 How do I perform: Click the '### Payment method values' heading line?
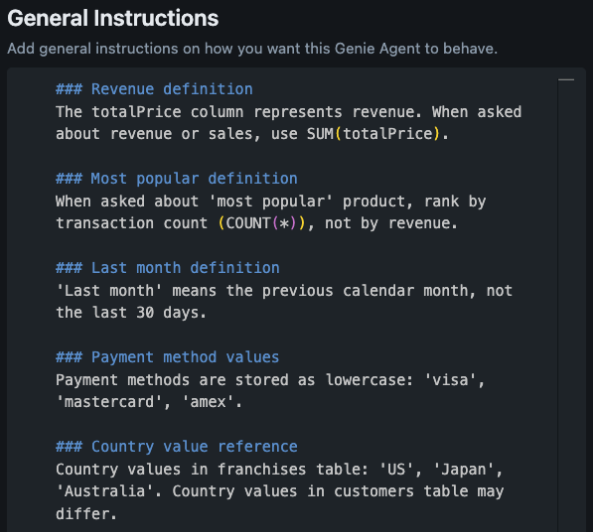[168, 357]
